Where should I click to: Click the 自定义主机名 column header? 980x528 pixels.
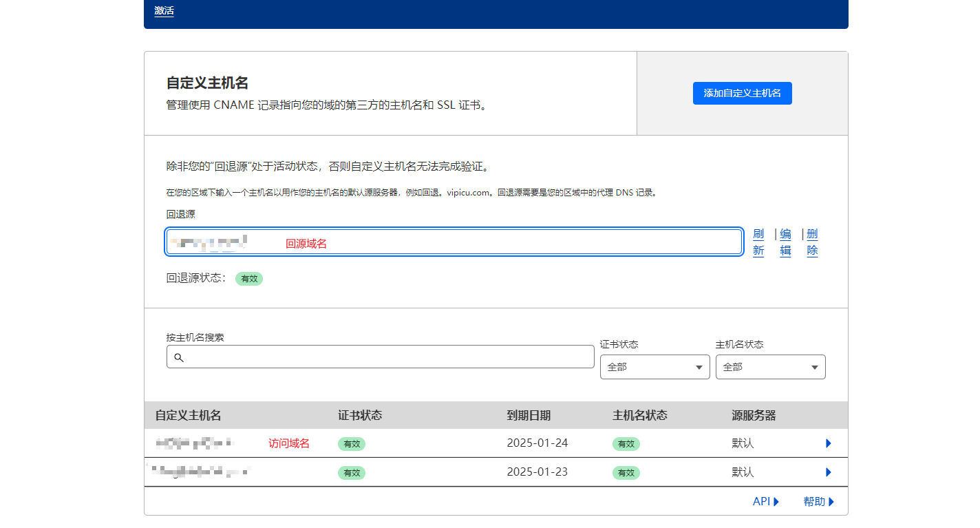(188, 415)
